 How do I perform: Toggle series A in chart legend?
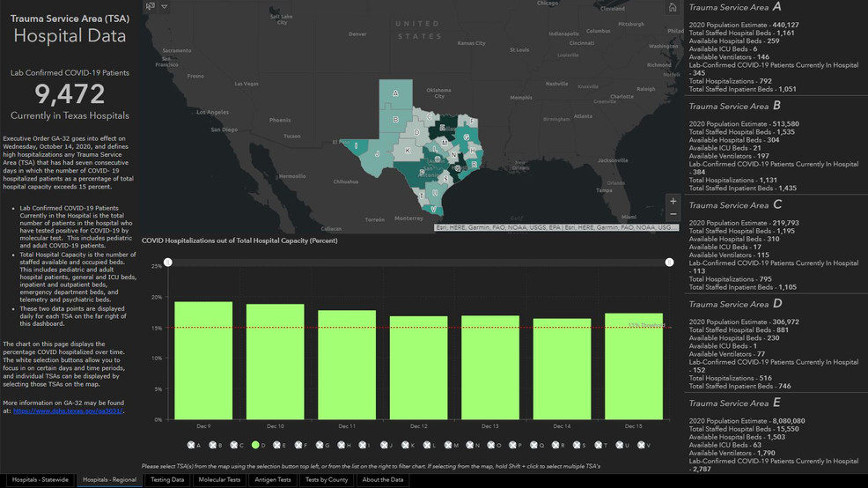[192, 446]
